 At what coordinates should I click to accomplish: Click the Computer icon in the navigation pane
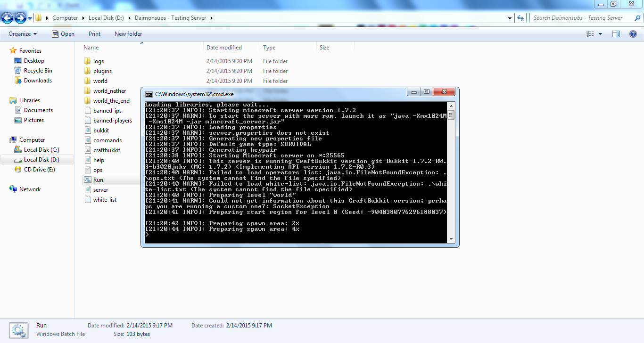click(13, 140)
